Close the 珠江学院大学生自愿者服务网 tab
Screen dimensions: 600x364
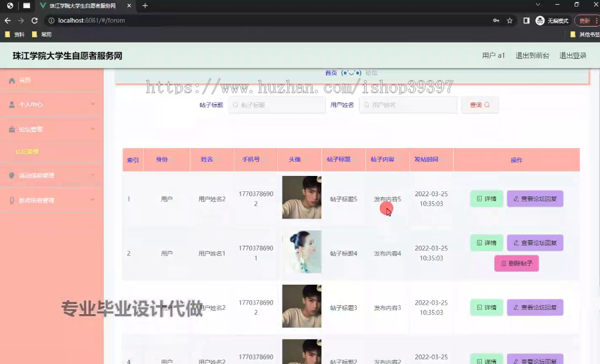pyautogui.click(x=129, y=6)
